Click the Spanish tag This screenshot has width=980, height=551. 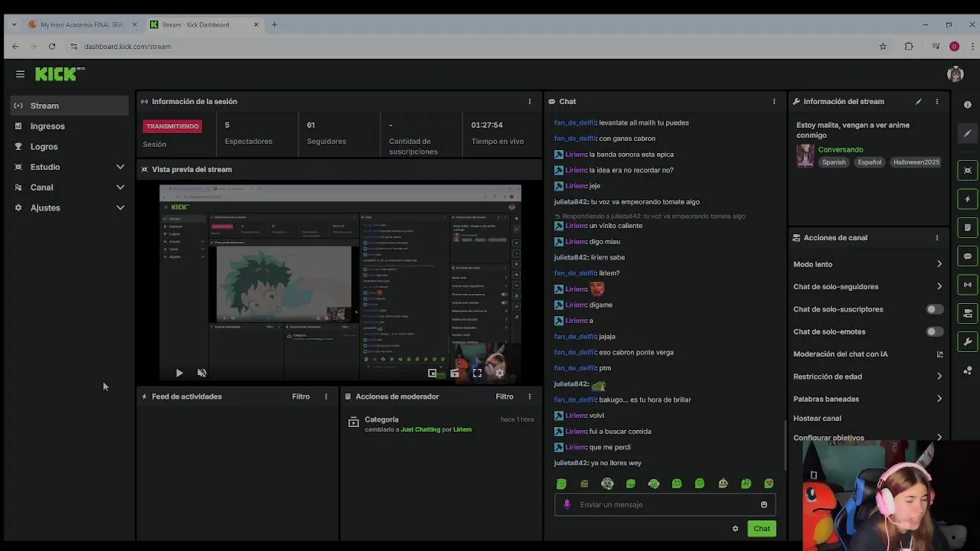click(x=834, y=162)
